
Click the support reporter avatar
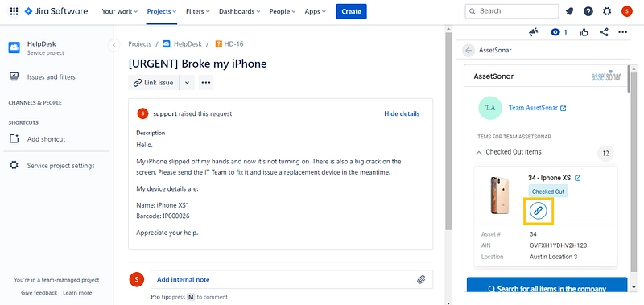[142, 113]
